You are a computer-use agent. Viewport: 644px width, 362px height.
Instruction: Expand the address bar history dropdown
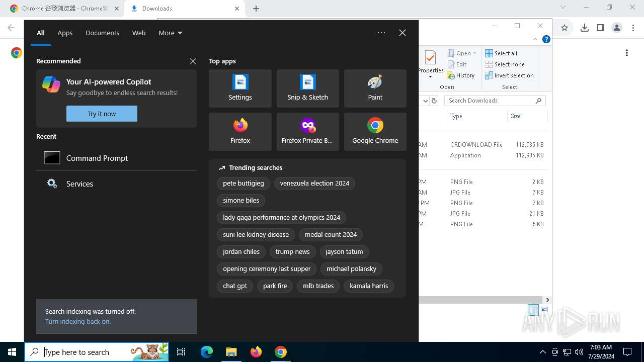click(426, 101)
